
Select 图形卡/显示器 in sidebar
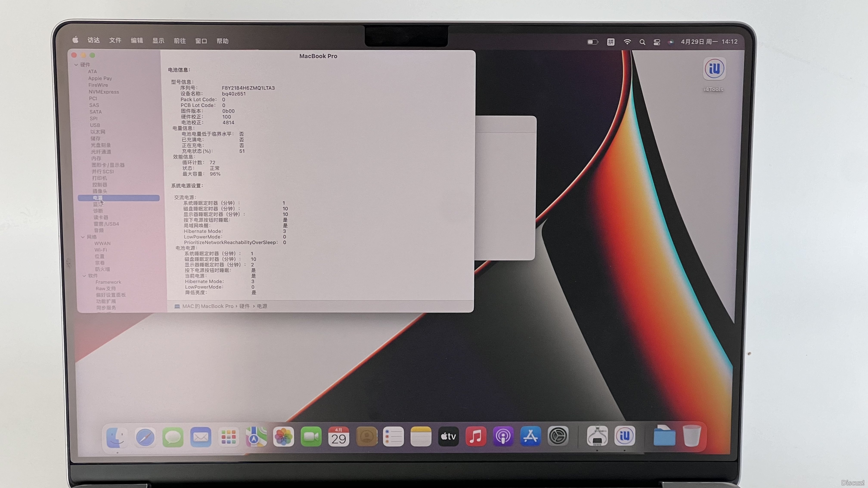pyautogui.click(x=108, y=165)
